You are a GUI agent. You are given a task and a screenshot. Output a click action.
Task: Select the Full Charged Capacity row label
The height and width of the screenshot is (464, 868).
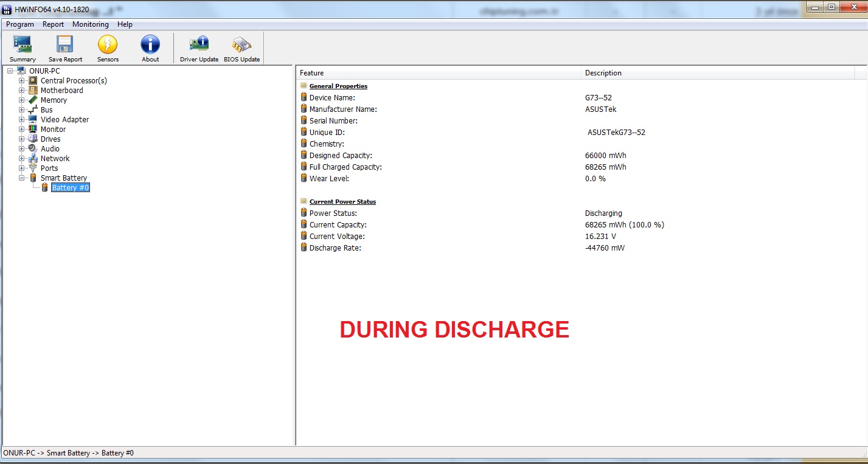click(345, 167)
